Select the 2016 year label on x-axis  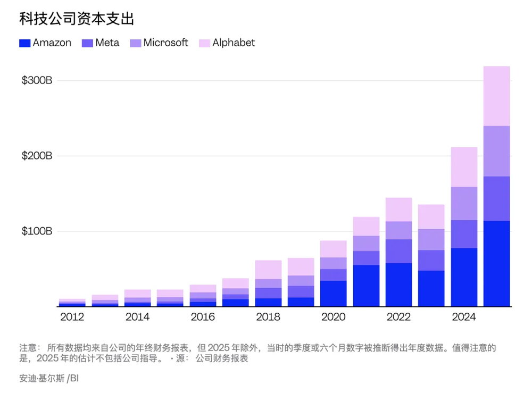coord(204,317)
